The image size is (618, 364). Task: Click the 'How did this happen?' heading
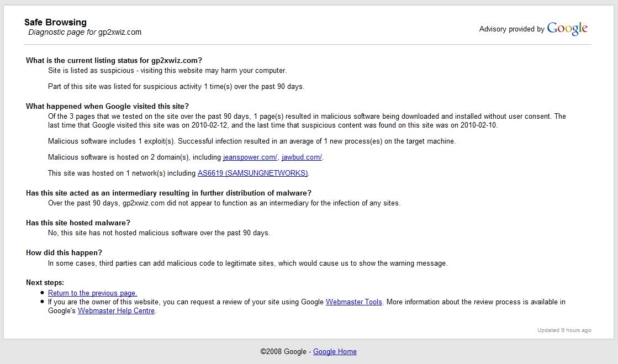[x=64, y=253]
